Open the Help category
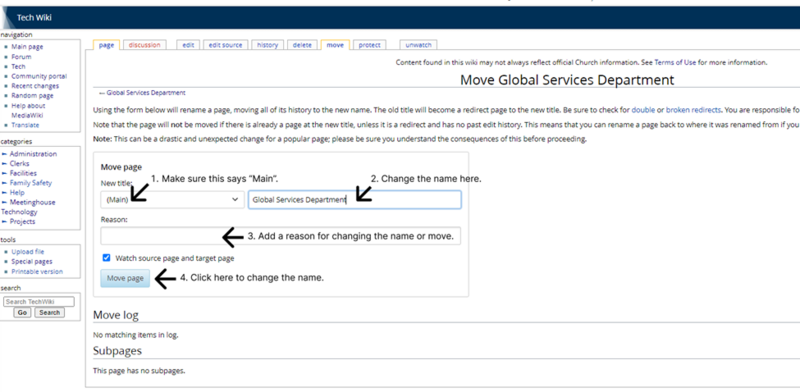This screenshot has width=800, height=392. tap(17, 192)
